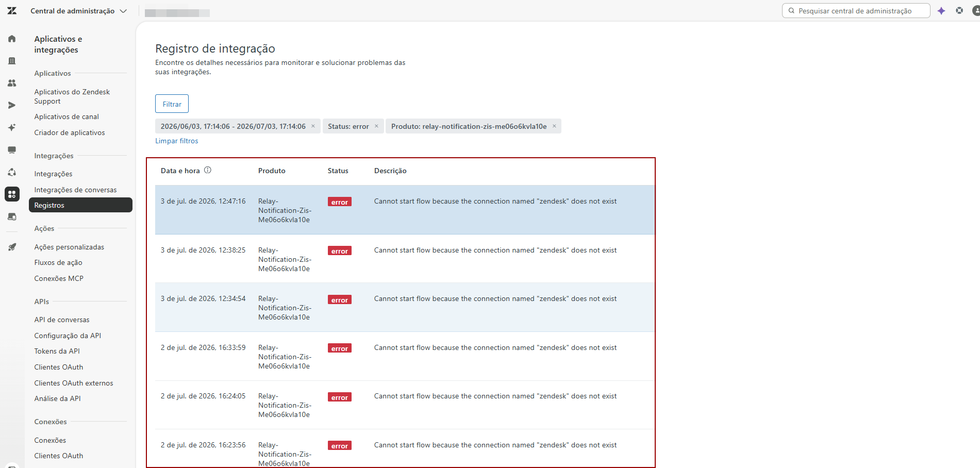Click the Data e hora column header

click(x=180, y=171)
